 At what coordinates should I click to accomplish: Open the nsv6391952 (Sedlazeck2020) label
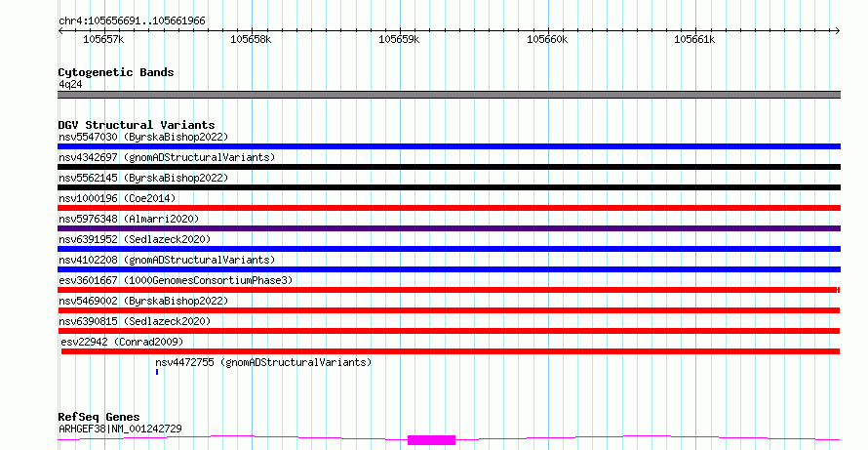click(135, 239)
